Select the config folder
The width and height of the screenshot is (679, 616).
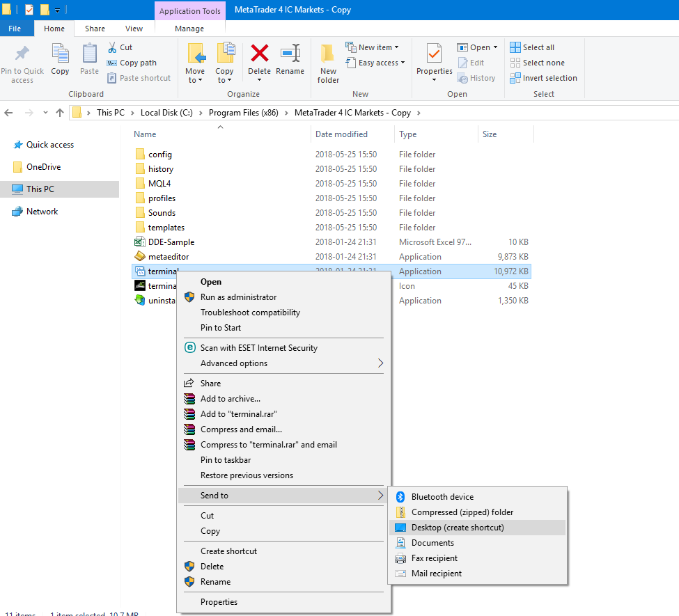[159, 155]
